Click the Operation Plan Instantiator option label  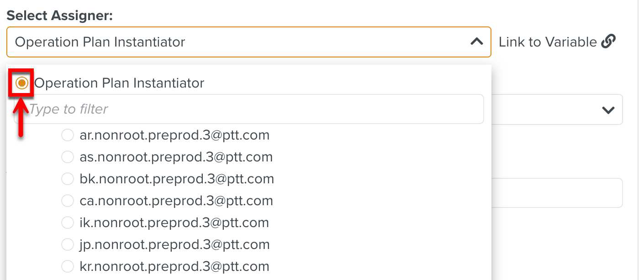120,83
